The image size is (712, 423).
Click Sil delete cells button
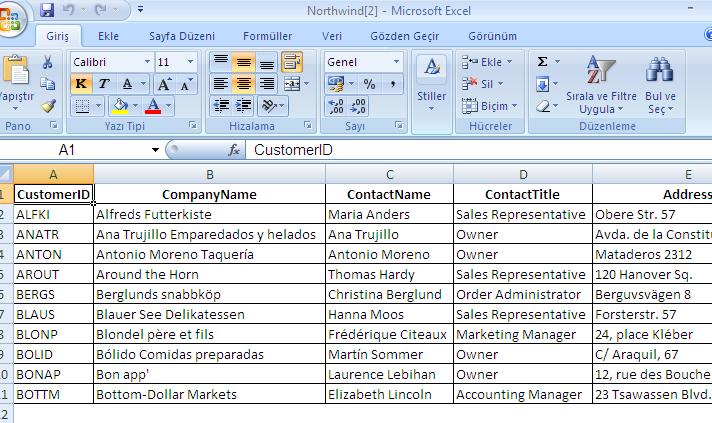click(x=482, y=84)
